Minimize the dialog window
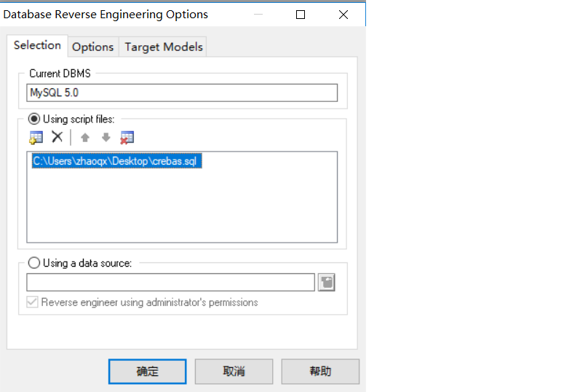 pos(258,15)
